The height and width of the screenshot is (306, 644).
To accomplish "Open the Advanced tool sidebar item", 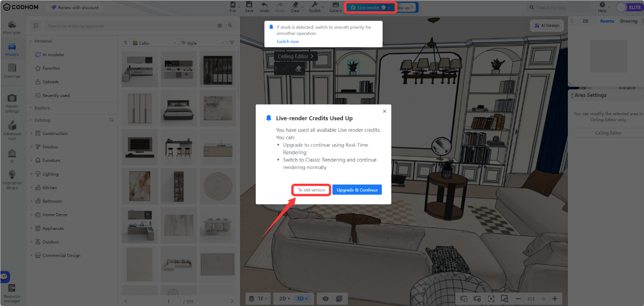I will 12,131.
